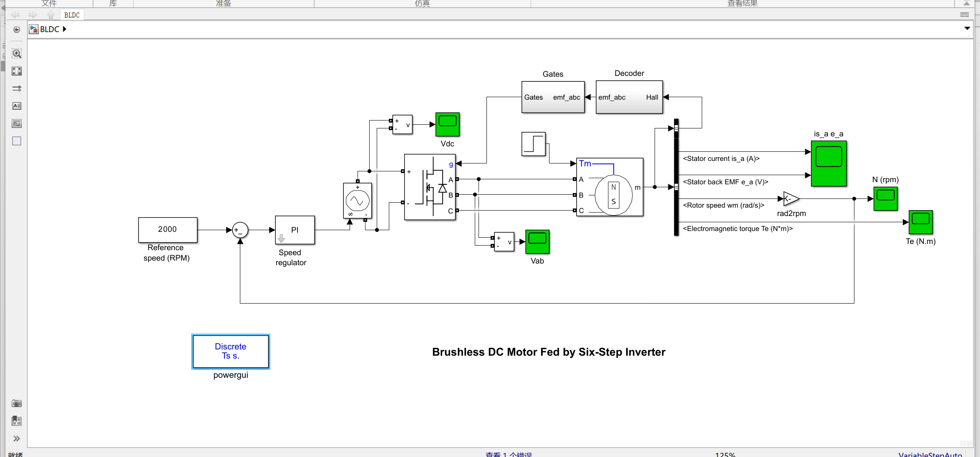The image size is (980, 457).
Task: Toggle sample time legend arrows icon
Action: tap(17, 88)
